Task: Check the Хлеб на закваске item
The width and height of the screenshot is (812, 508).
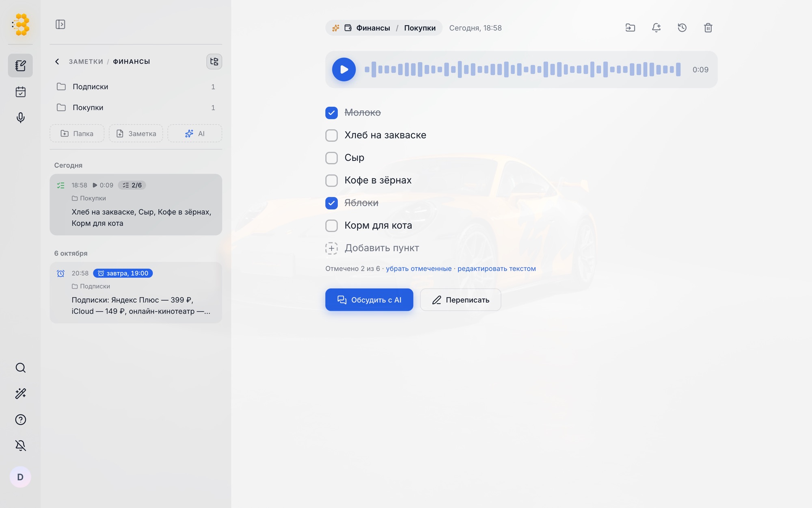Action: pyautogui.click(x=331, y=135)
